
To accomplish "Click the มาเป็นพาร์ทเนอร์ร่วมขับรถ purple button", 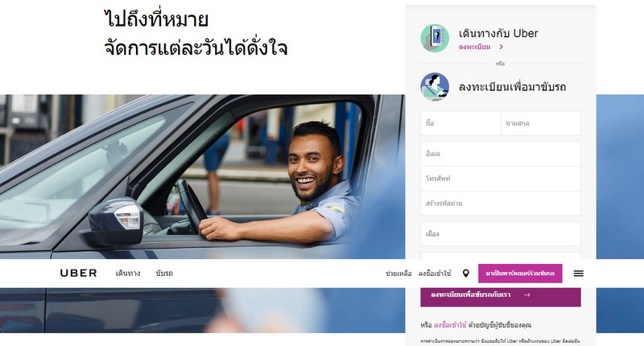I will [520, 274].
